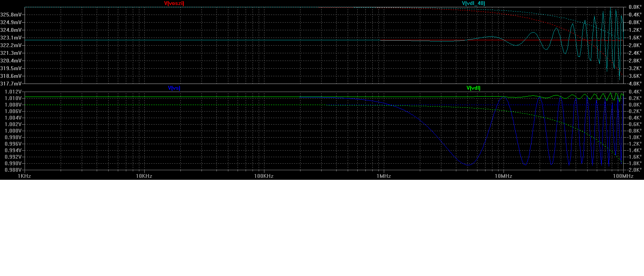Click the 322.2mV axis label
Image resolution: width=644 pixels, height=276 pixels.
[11, 45]
